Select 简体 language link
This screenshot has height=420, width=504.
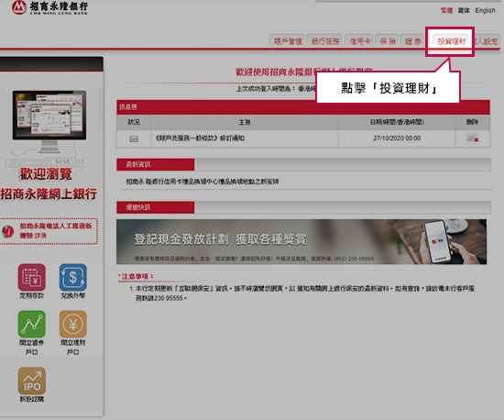[x=464, y=10]
